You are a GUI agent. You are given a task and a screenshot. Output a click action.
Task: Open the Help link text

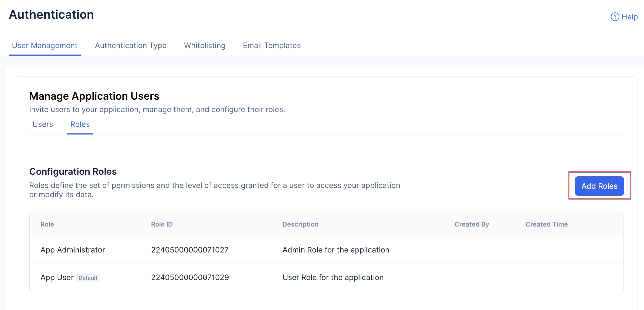tap(630, 17)
